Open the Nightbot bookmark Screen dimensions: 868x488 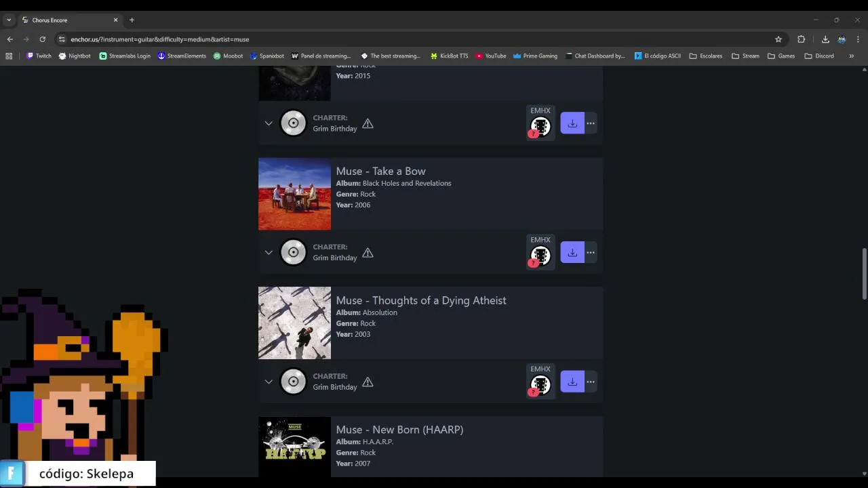[x=75, y=56]
